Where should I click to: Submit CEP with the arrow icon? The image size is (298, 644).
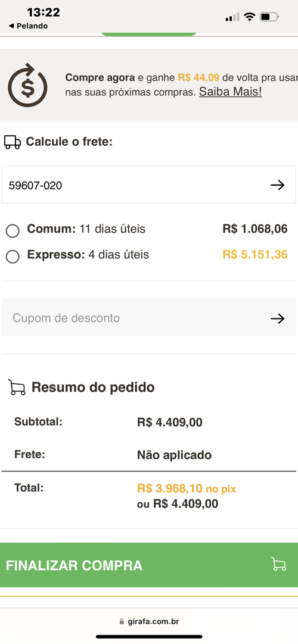pos(278,185)
